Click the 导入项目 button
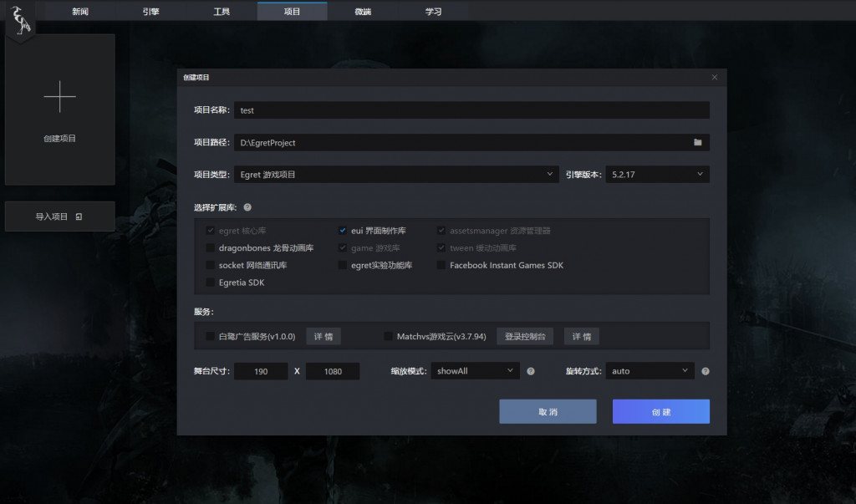The image size is (856, 504). pos(60,216)
